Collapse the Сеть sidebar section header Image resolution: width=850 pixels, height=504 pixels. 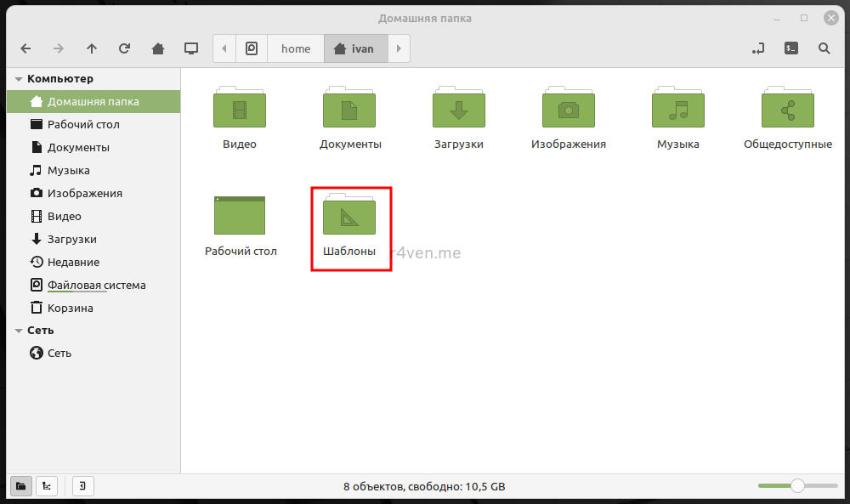point(19,331)
